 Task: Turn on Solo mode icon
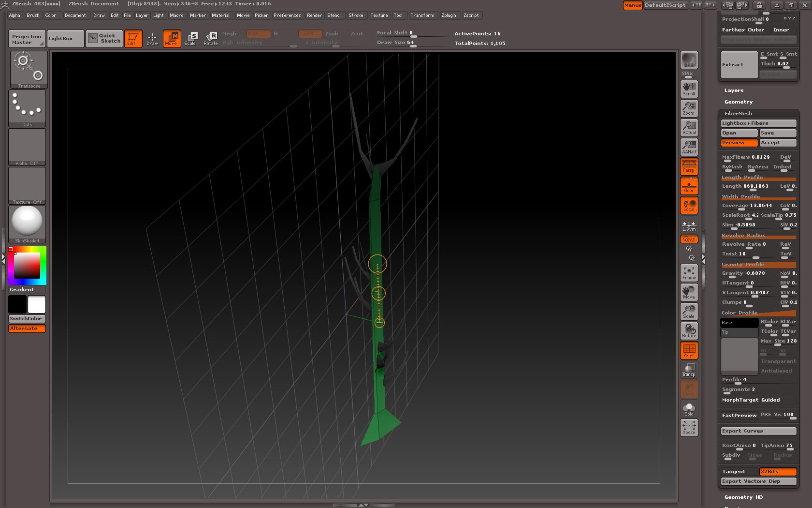point(688,408)
